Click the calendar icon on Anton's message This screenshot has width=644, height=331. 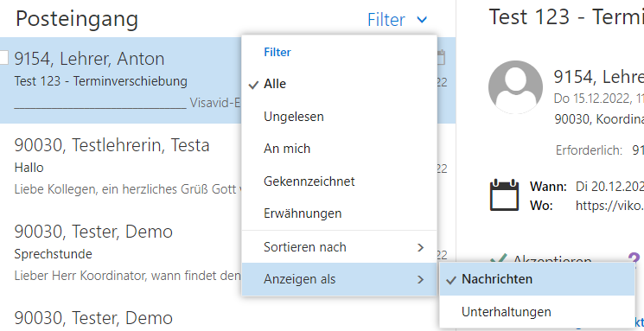tap(440, 58)
